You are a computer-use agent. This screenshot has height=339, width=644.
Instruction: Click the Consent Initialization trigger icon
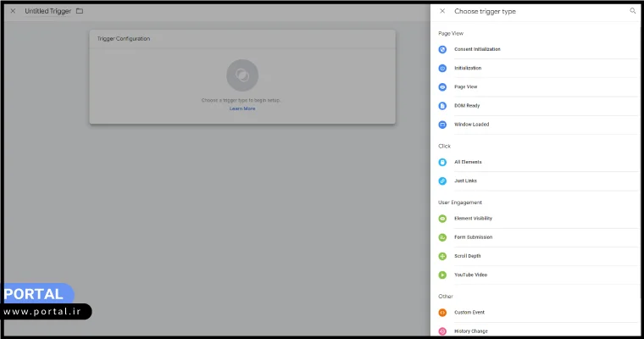click(x=442, y=49)
